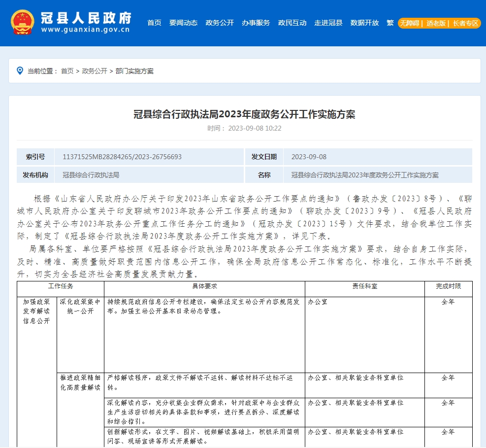Go to 部门实施方案 in the breadcrumb
The height and width of the screenshot is (448, 486).
[x=134, y=71]
